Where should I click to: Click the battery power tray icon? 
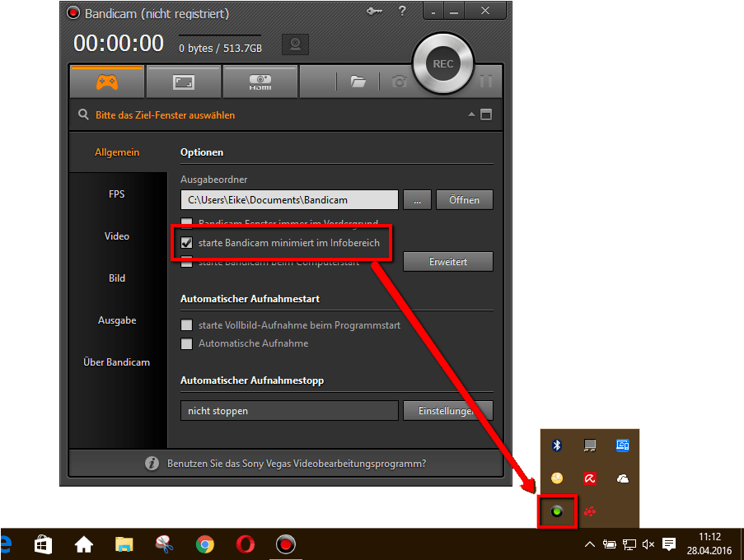[609, 544]
